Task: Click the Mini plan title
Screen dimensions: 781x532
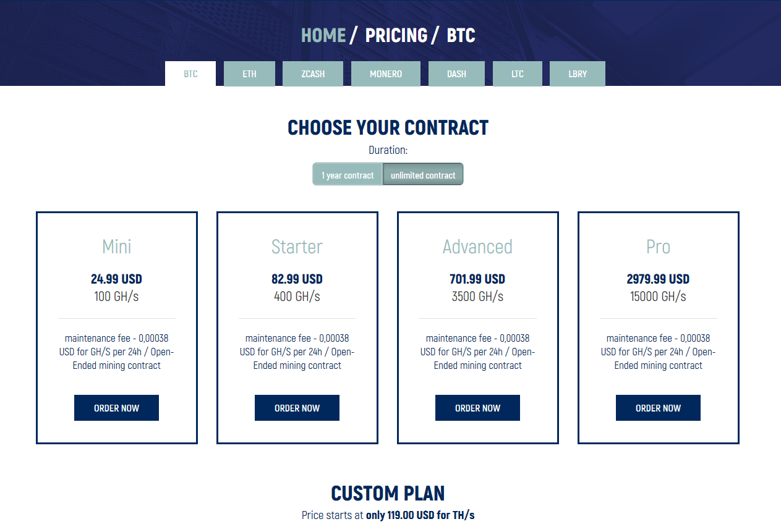Action: (x=117, y=247)
